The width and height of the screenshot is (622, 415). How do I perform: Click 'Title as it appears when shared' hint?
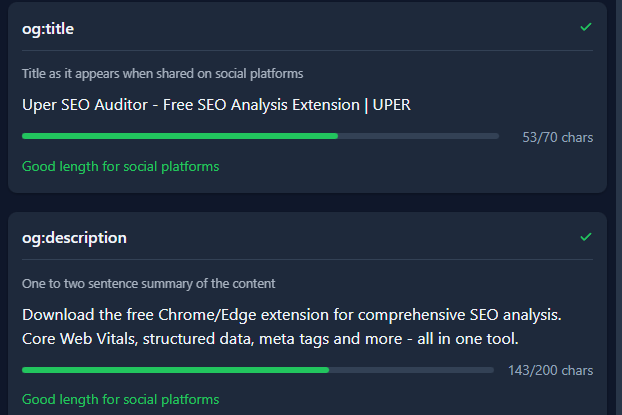click(x=163, y=73)
